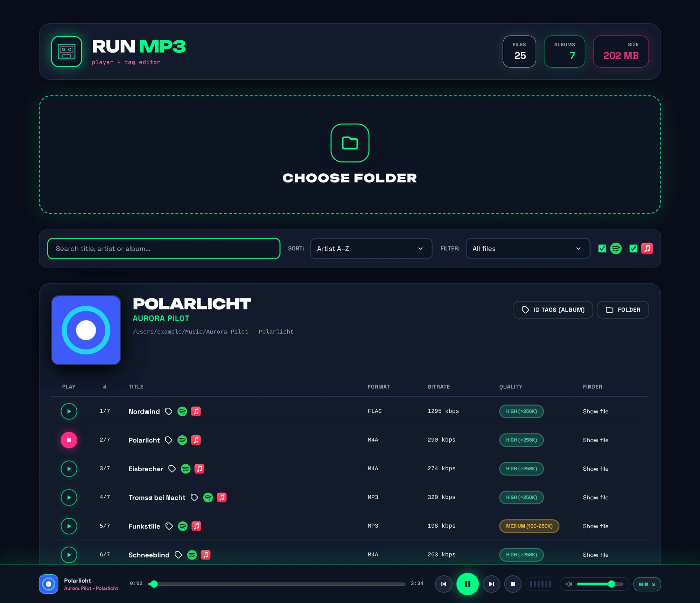Click Show file for Funkstille
Screen dimensions: 700x603
pyautogui.click(x=596, y=526)
